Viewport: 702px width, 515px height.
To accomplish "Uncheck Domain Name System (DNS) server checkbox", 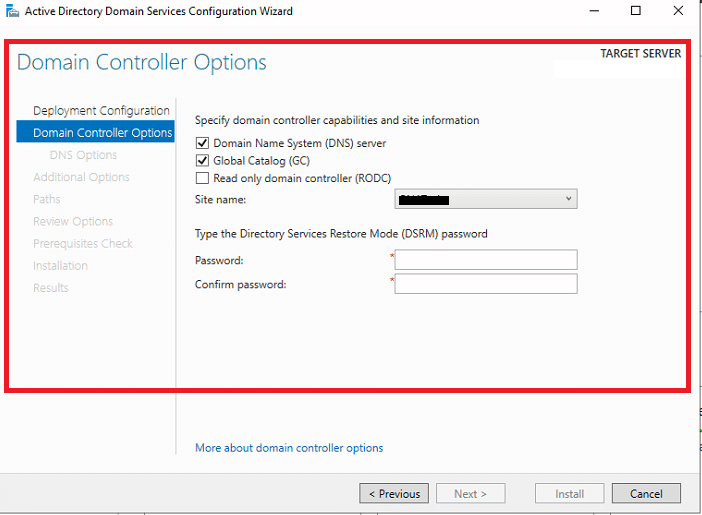I will tap(202, 143).
